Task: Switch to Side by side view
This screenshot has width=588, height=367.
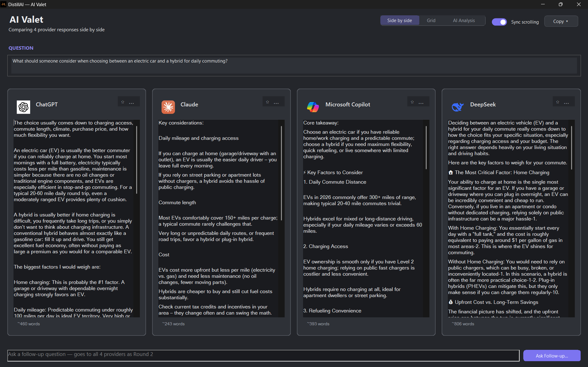Action: [400, 21]
